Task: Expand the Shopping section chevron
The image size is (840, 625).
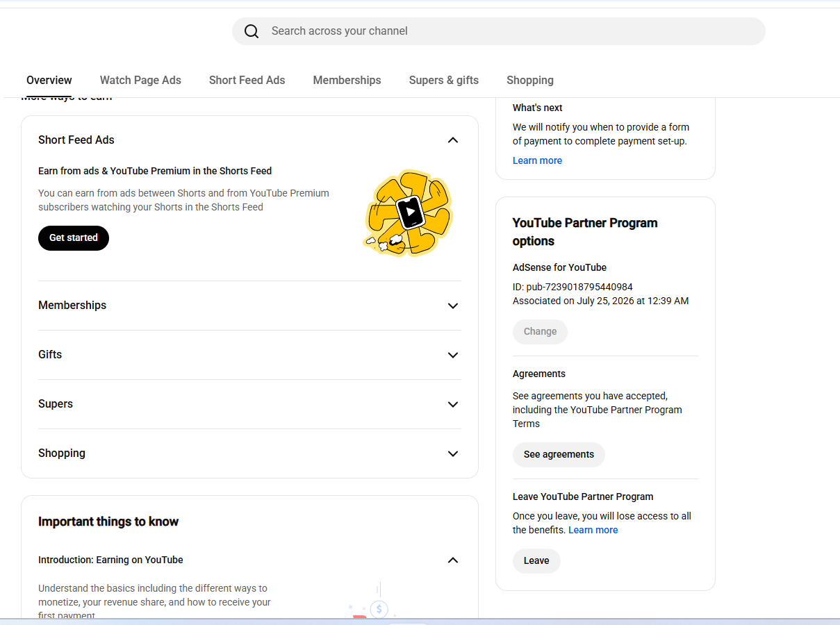Action: click(453, 453)
